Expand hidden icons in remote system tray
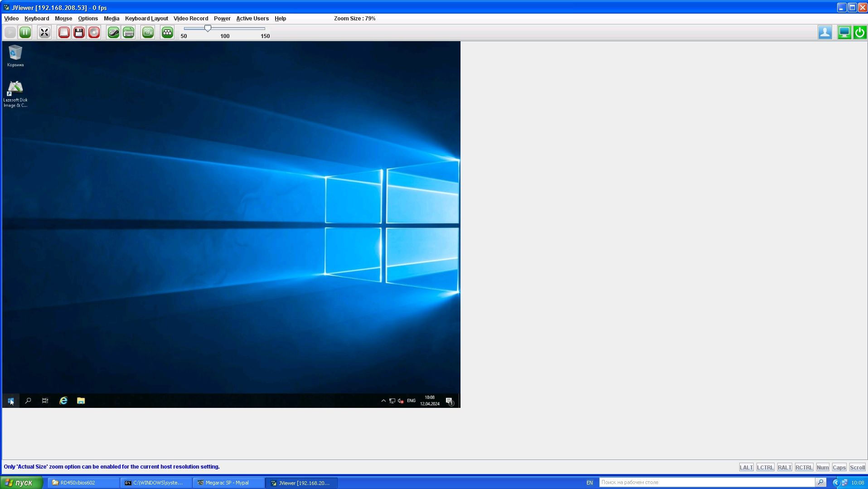Image resolution: width=868 pixels, height=489 pixels. [x=383, y=401]
